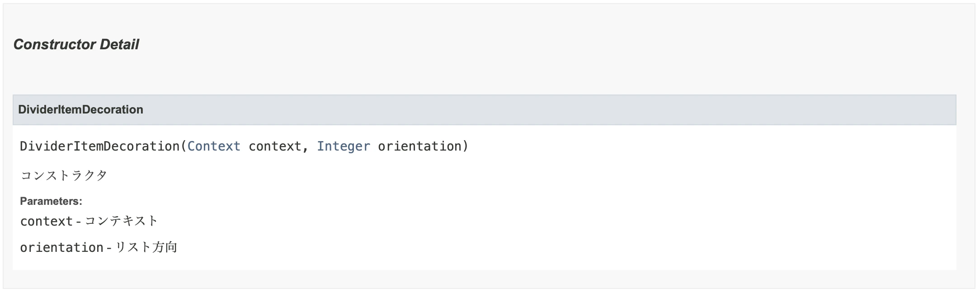Open the Integer type link
The width and height of the screenshot is (980, 293).
[x=343, y=146]
